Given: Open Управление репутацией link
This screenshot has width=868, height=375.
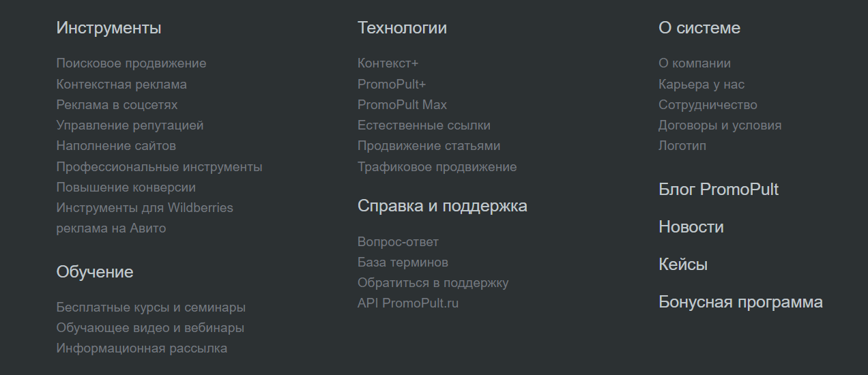Looking at the screenshot, I should [x=130, y=125].
